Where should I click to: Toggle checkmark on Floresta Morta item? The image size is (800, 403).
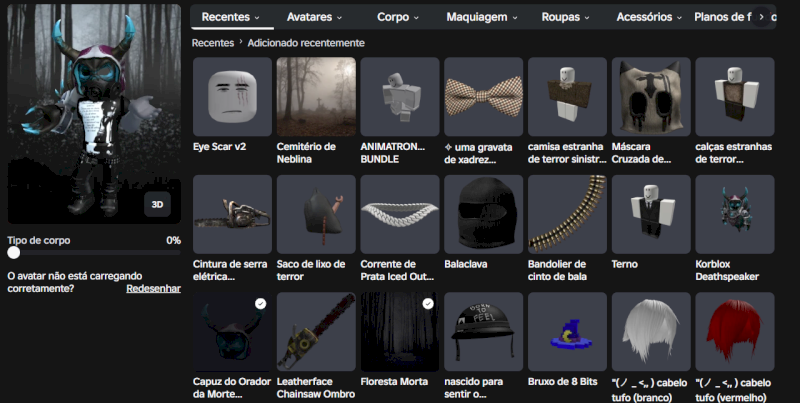click(x=428, y=304)
